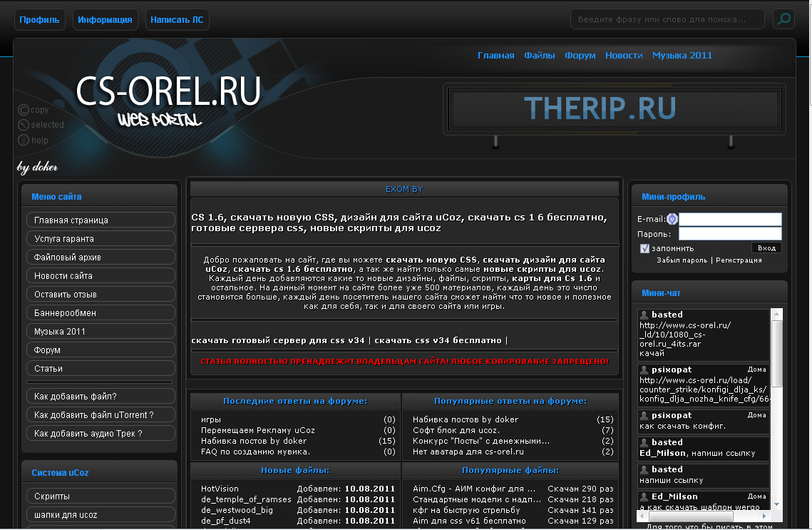Open 'Как добавить файл uTorrent ?' item

pyautogui.click(x=101, y=415)
